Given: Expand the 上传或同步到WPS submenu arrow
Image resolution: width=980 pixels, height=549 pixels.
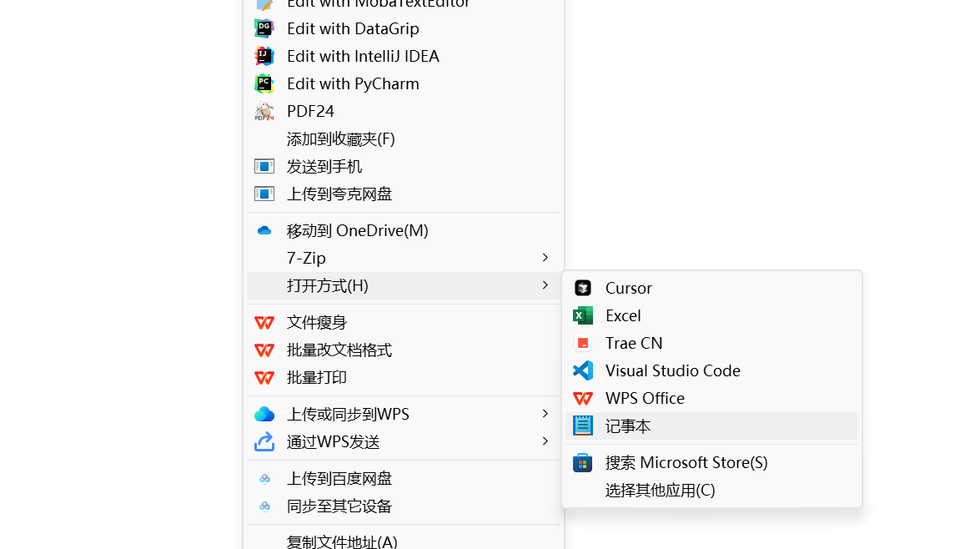Looking at the screenshot, I should (545, 414).
